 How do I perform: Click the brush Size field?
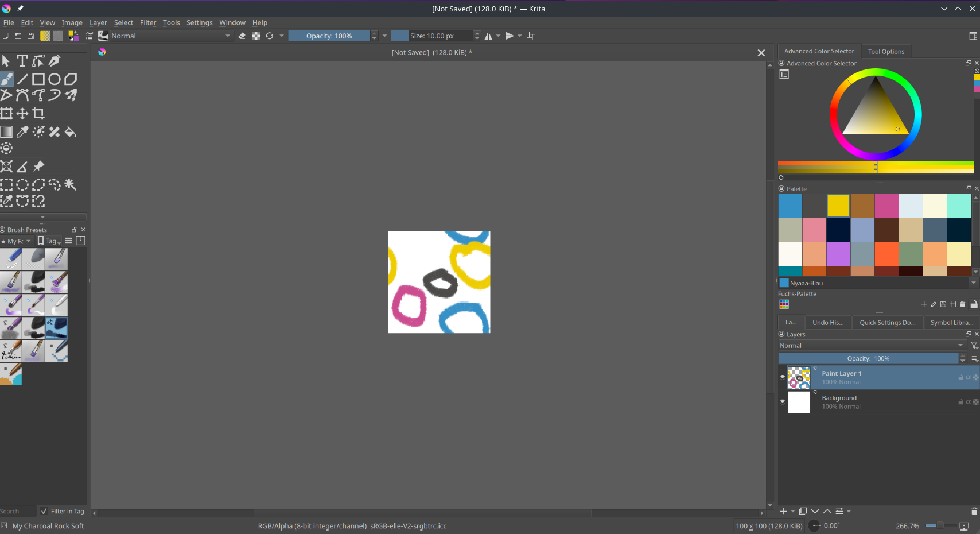[x=431, y=36]
